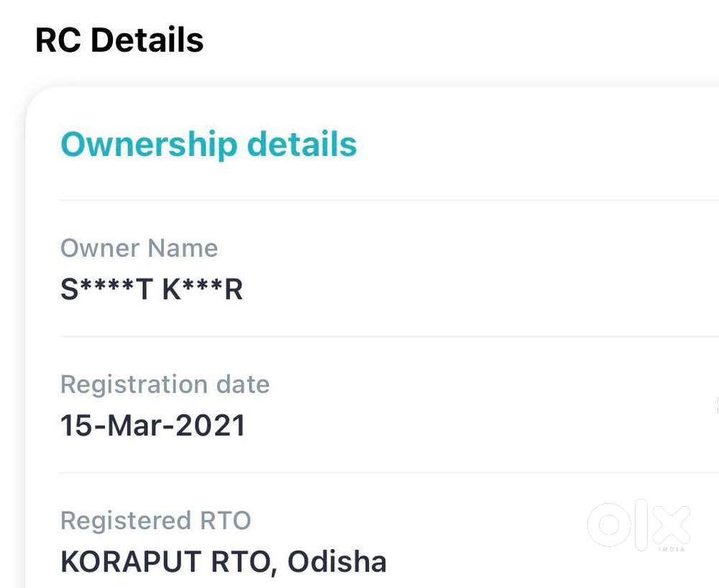
Task: Click the Registered RTO label
Action: tap(155, 520)
